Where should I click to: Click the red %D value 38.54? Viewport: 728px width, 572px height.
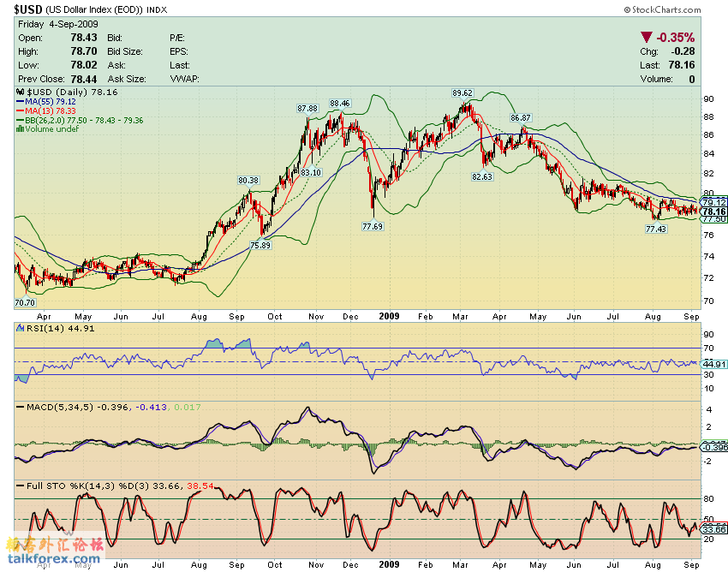click(200, 486)
